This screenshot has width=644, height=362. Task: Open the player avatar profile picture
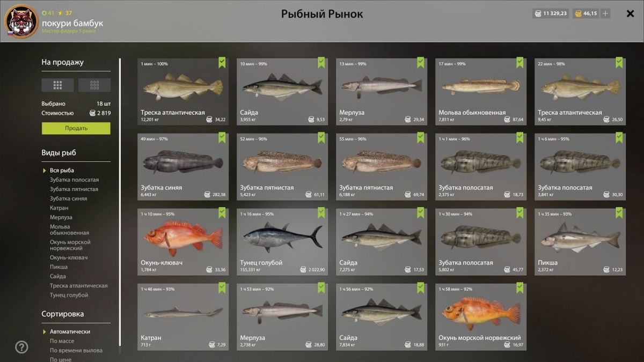21,21
